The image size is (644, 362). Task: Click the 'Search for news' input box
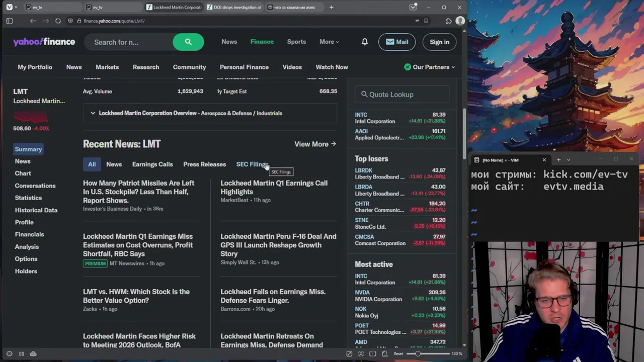click(128, 42)
